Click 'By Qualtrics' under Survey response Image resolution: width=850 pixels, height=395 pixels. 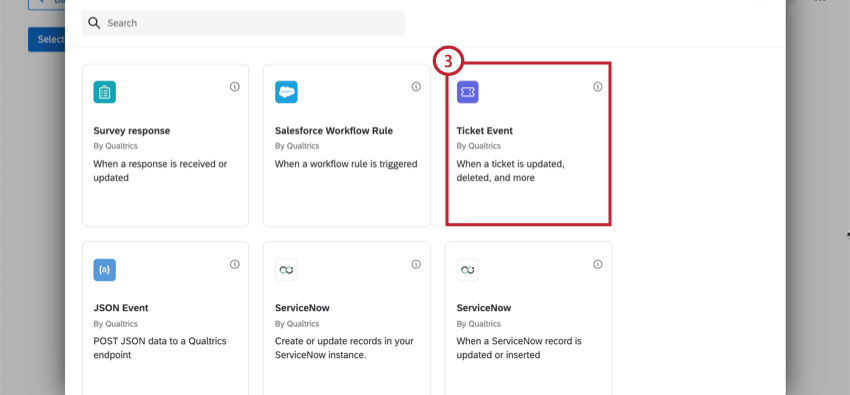(115, 146)
